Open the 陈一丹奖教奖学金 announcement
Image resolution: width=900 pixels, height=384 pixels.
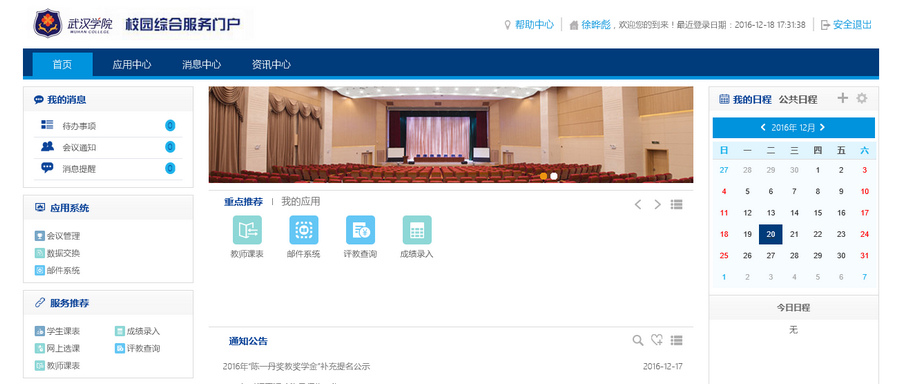(x=296, y=366)
